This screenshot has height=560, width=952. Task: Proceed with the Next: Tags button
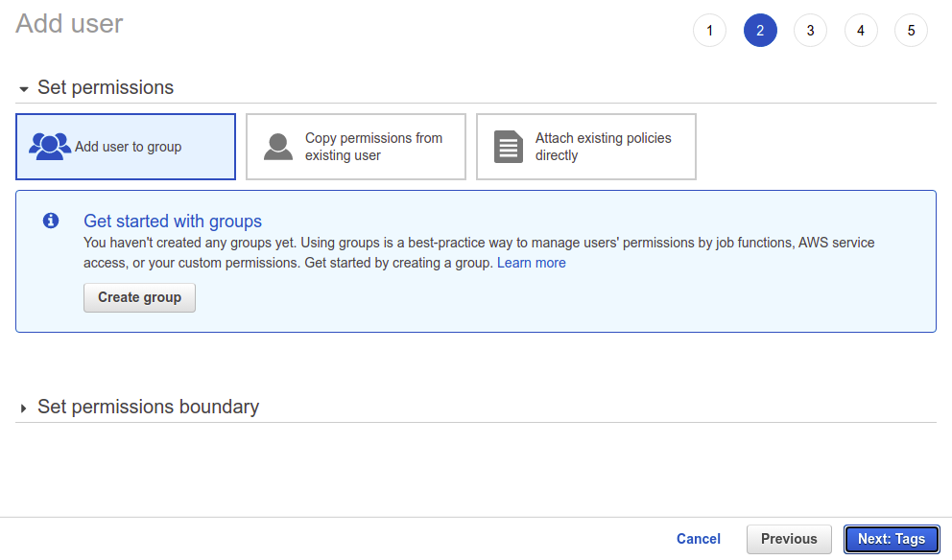[x=892, y=539]
